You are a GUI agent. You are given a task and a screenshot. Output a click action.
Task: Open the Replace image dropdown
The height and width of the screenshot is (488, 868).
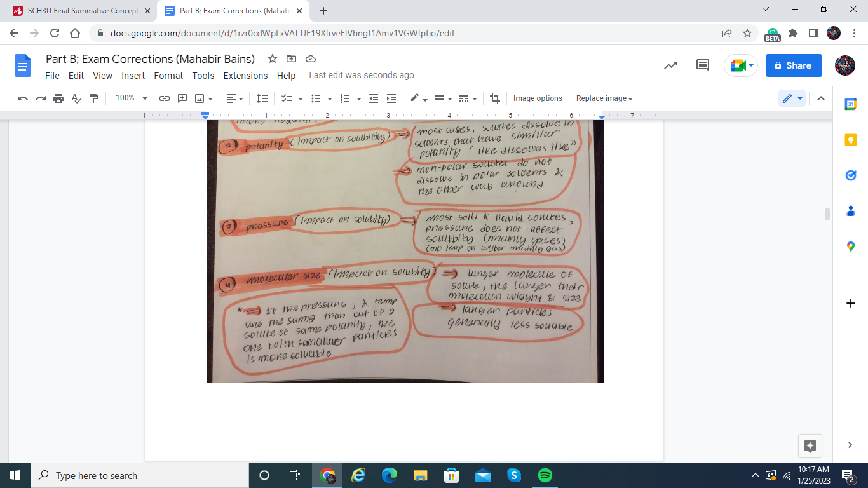click(x=604, y=98)
